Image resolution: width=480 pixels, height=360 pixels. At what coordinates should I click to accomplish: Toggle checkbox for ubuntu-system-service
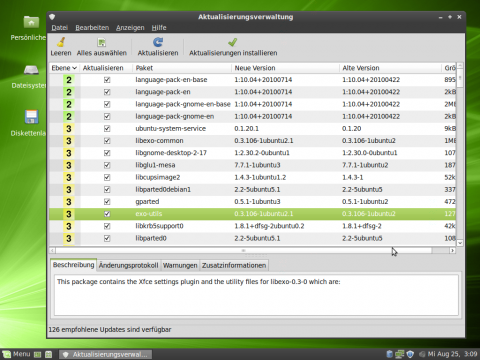coord(107,129)
